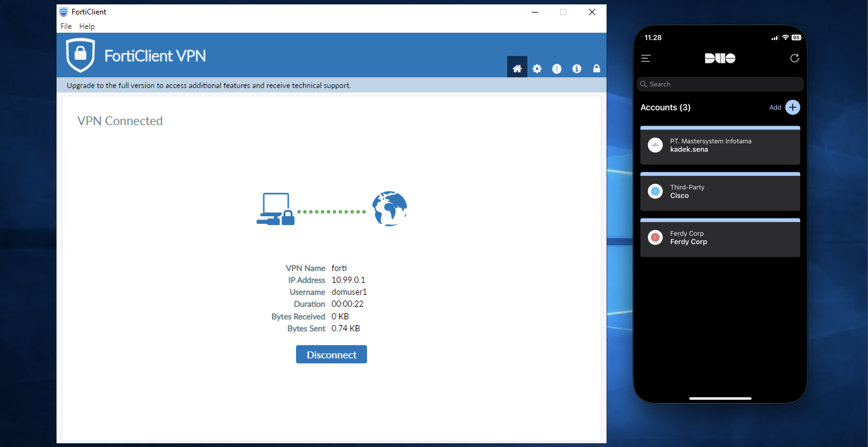Open the File menu

66,26
